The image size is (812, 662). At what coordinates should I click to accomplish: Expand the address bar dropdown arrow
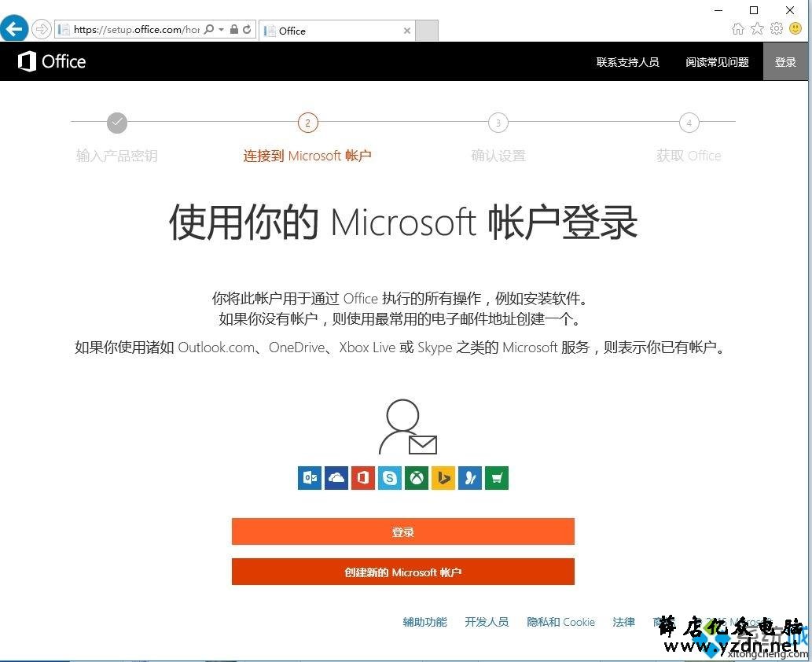coord(221,30)
